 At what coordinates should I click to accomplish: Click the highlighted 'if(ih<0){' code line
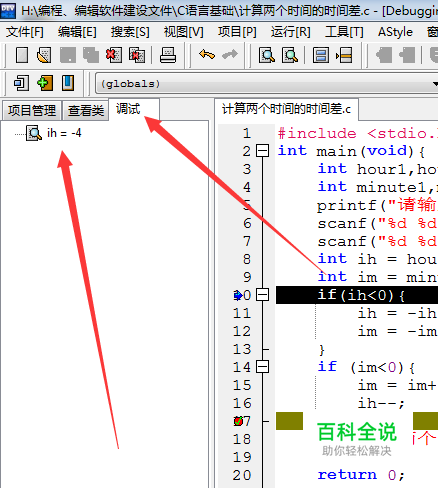click(357, 295)
